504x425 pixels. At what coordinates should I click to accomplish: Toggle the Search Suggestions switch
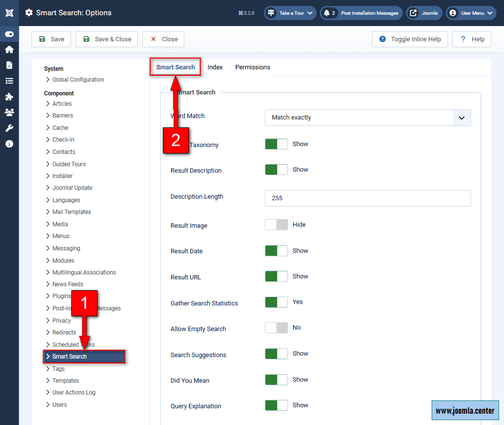276,354
